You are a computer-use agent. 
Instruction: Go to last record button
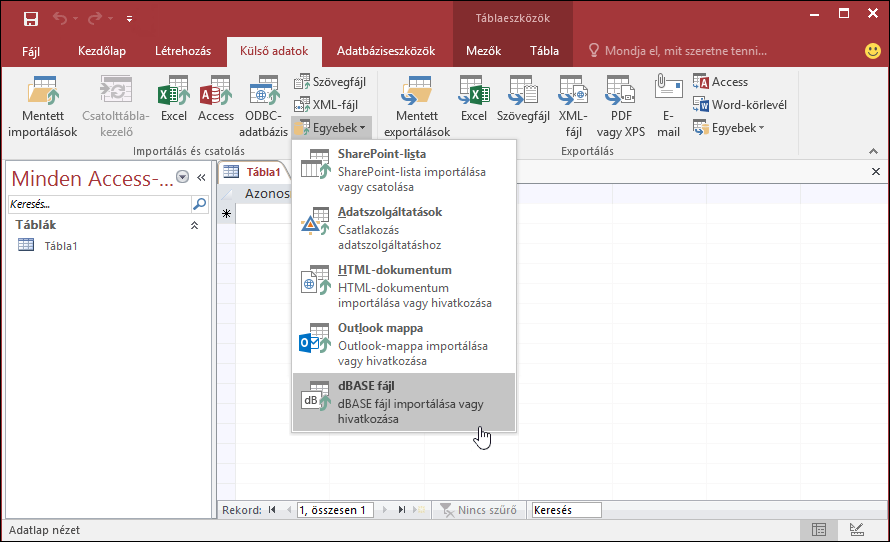coord(402,510)
